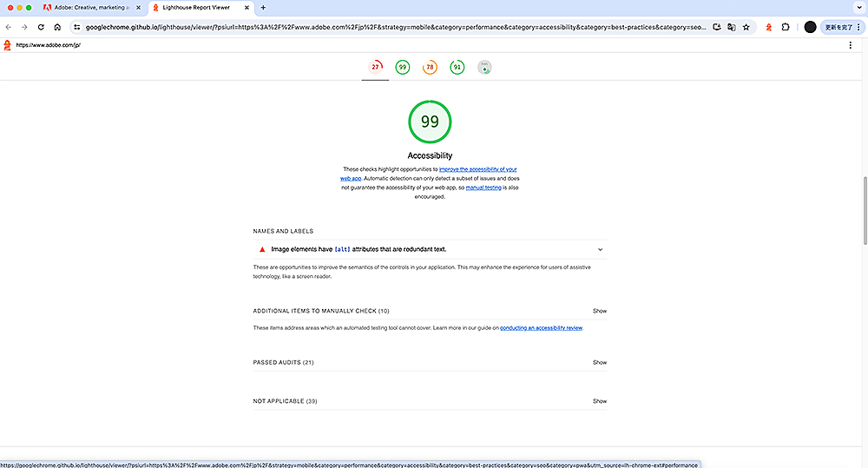Click the translate page icon in address bar
Image resolution: width=868 pixels, height=468 pixels.
coord(732,27)
